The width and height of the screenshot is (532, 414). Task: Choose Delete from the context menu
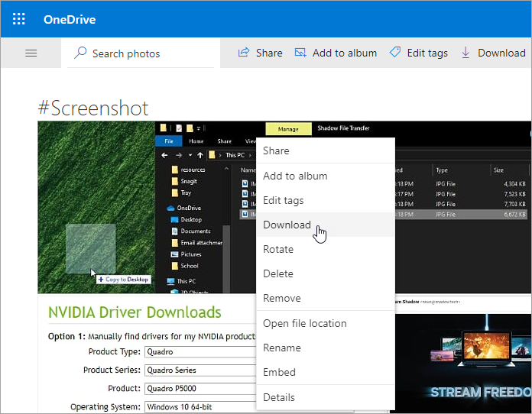click(326, 273)
